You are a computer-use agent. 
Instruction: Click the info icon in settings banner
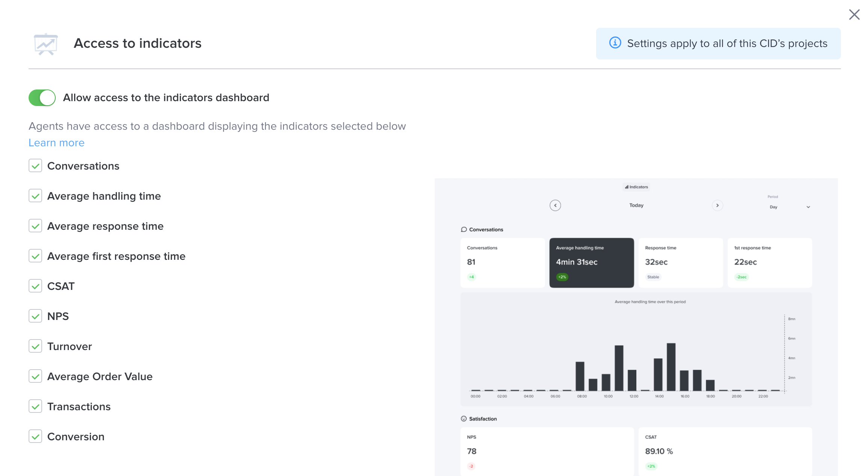[615, 43]
